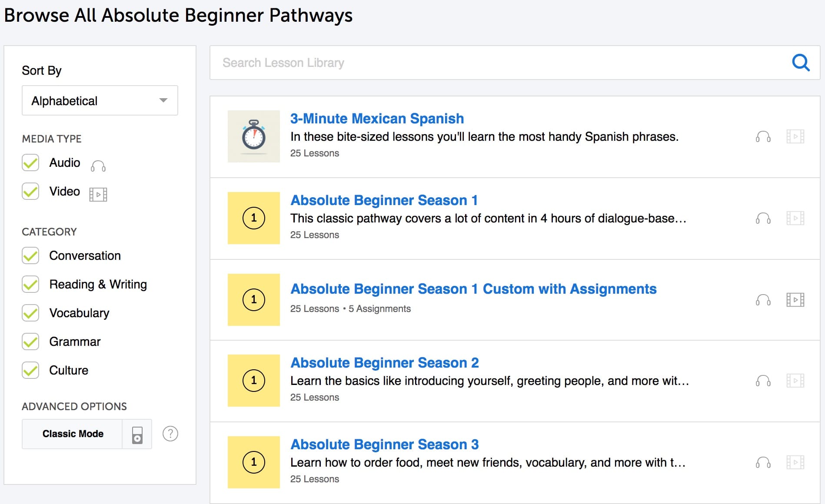
Task: Focus the Search Lesson Library field
Action: click(500, 63)
